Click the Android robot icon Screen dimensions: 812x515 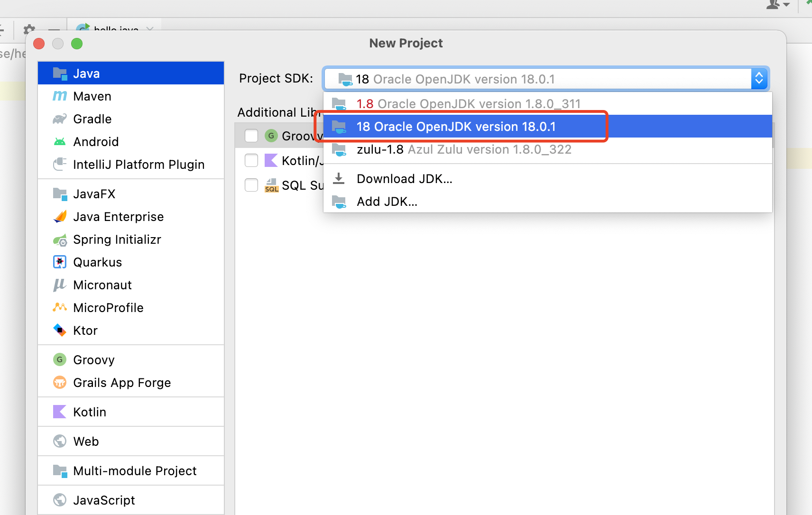click(60, 142)
